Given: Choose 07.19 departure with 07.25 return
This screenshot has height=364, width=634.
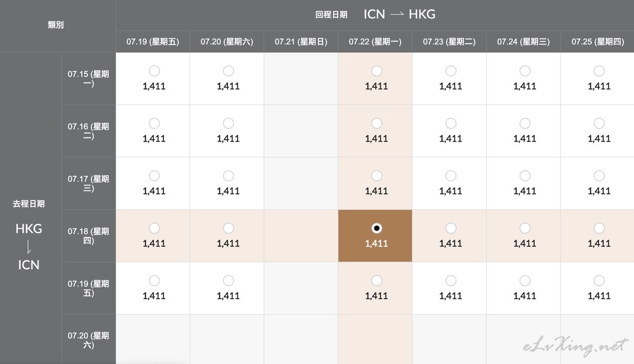Looking at the screenshot, I should (599, 281).
